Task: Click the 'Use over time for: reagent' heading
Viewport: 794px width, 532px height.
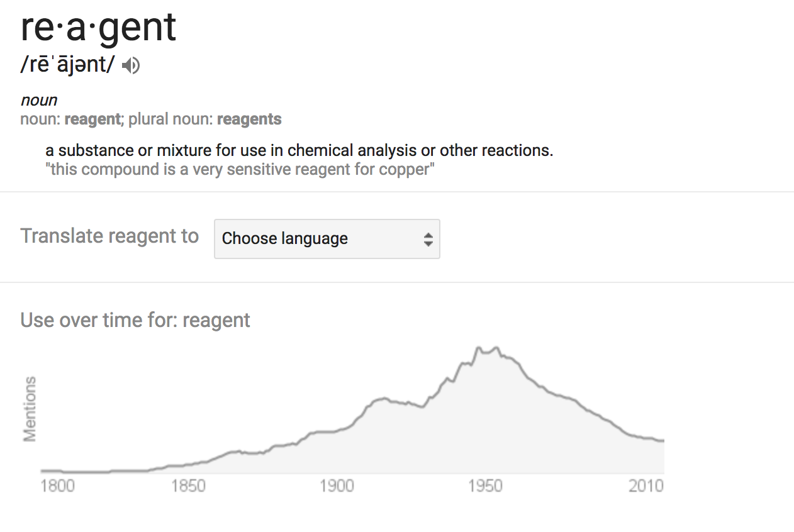Action: pos(135,320)
